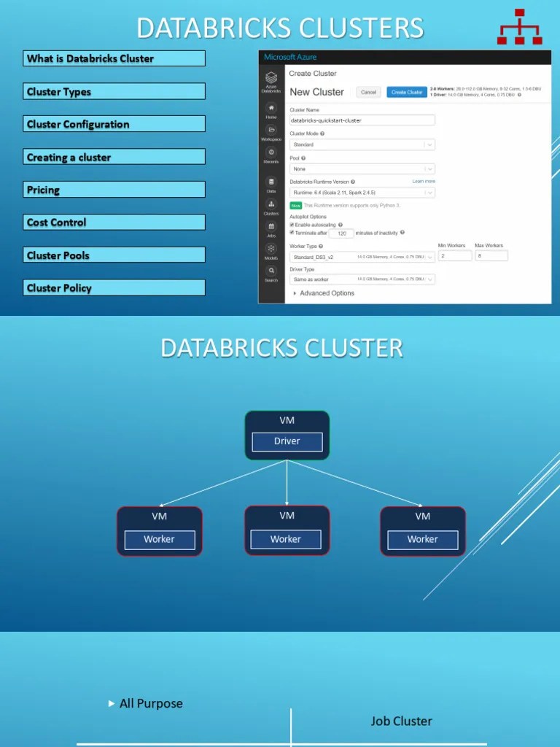Open the Data sidebar icon
This screenshot has height=747, width=560.
(271, 182)
